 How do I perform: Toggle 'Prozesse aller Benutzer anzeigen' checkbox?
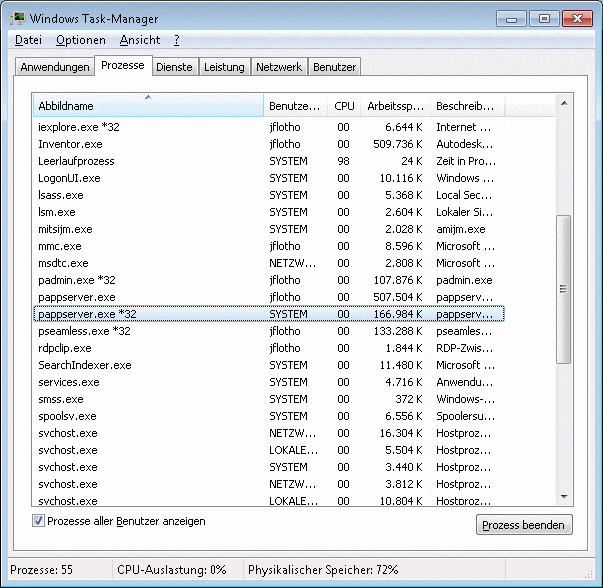tap(38, 521)
